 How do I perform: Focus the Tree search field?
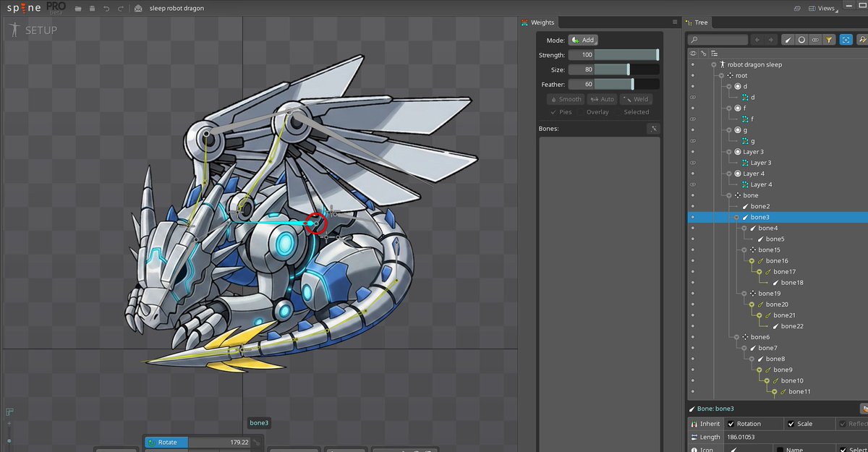718,40
